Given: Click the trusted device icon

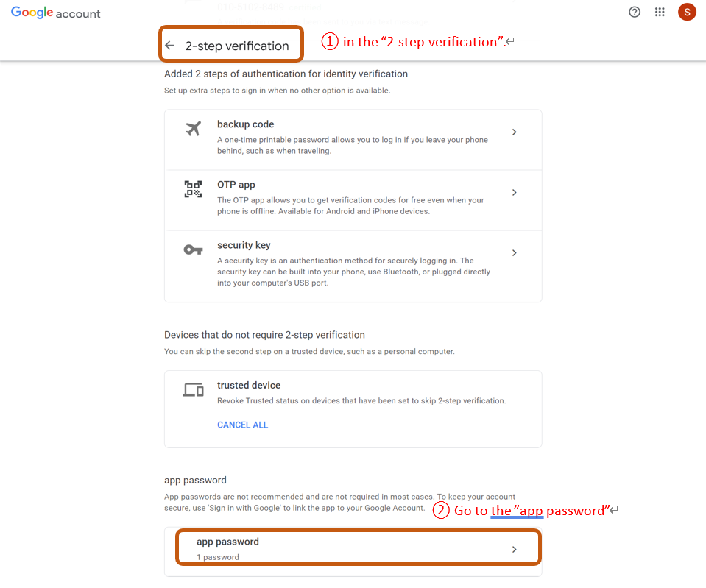Looking at the screenshot, I should (x=193, y=390).
